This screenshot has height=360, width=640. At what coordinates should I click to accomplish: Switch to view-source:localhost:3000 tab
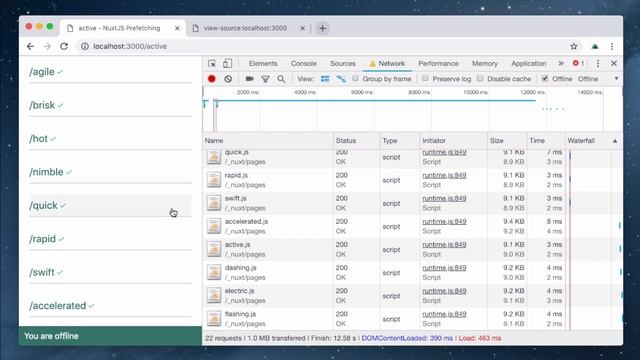pyautogui.click(x=245, y=28)
